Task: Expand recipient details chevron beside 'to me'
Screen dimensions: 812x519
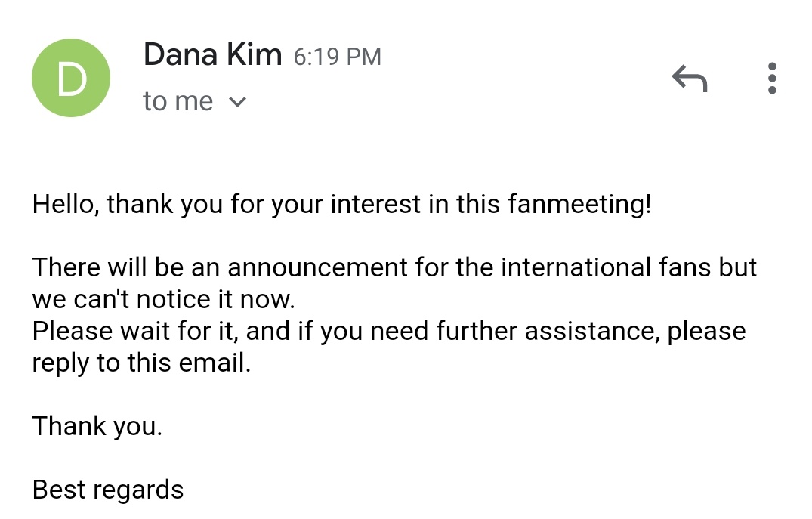Action: point(237,101)
